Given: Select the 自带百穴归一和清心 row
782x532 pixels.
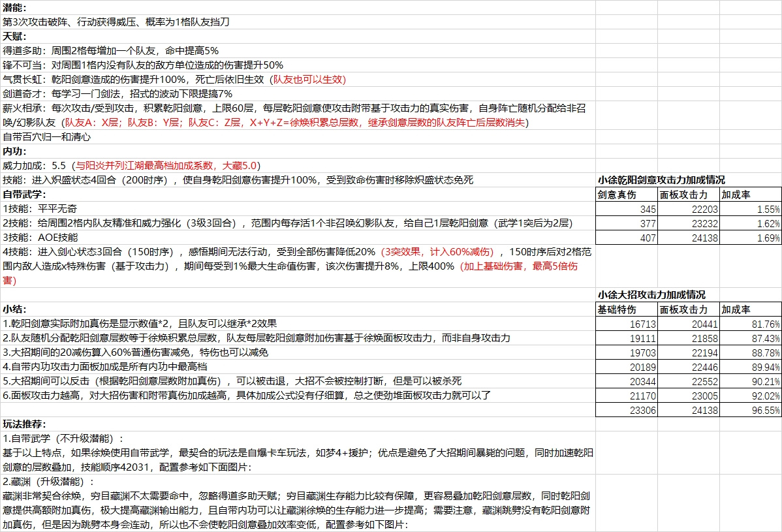Looking at the screenshot, I should pyautogui.click(x=298, y=137).
